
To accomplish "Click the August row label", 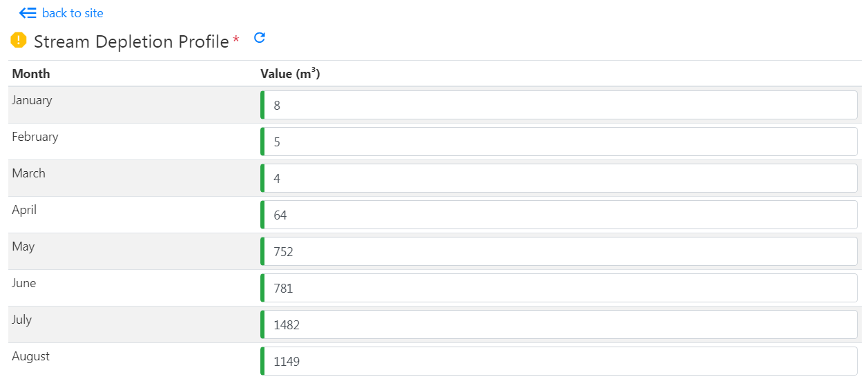I will pos(31,356).
